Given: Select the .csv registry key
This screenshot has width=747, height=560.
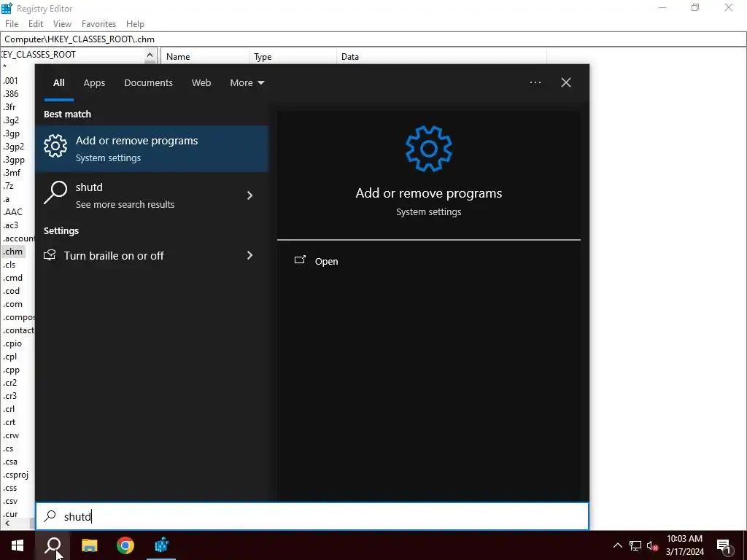Looking at the screenshot, I should [x=10, y=501].
